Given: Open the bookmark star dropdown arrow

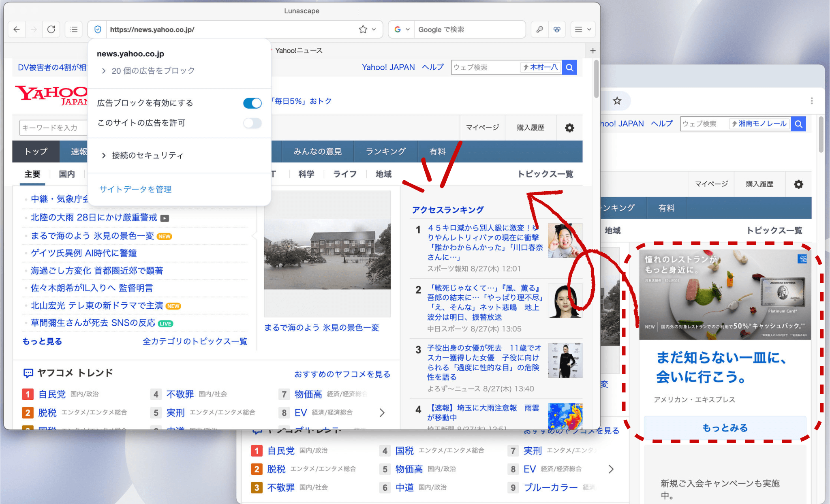Looking at the screenshot, I should click(374, 29).
